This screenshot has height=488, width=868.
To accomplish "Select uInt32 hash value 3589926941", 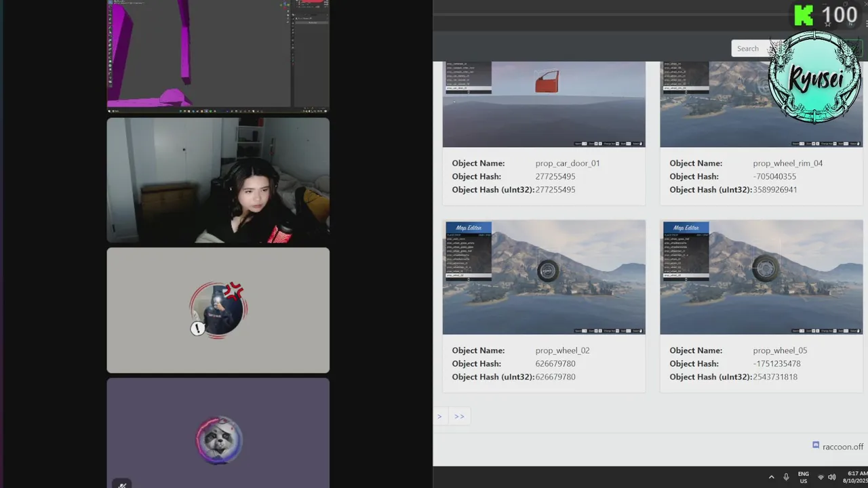I will [x=775, y=190].
